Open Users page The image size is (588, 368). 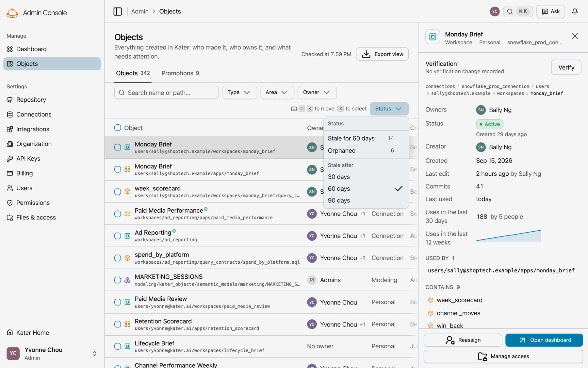(x=52, y=188)
